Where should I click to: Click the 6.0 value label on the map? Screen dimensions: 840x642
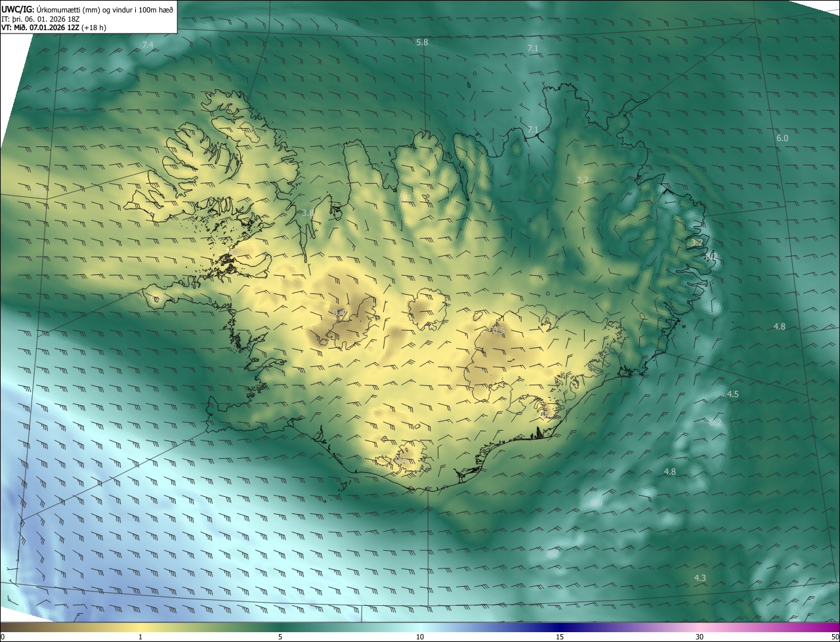pos(782,138)
